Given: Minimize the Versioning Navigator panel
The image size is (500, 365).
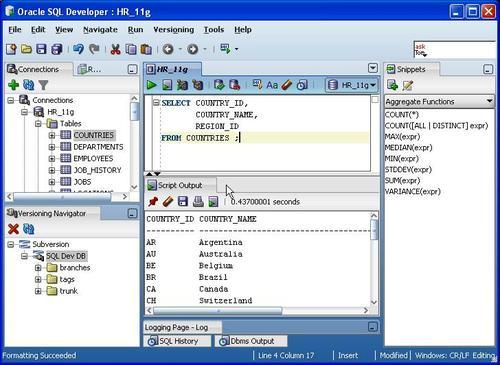Looking at the screenshot, I should (x=132, y=213).
